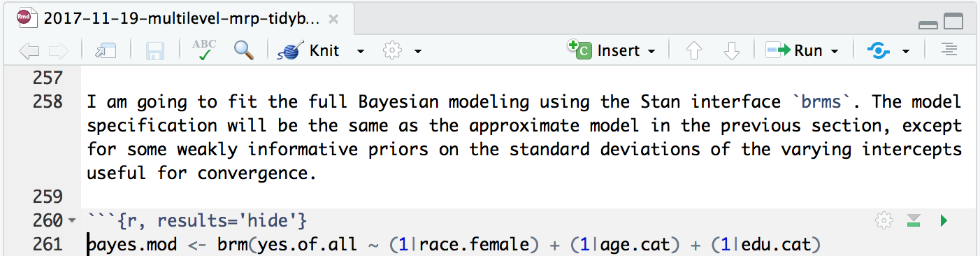Click the publish blue icon
The image size is (980, 256).
(x=879, y=50)
